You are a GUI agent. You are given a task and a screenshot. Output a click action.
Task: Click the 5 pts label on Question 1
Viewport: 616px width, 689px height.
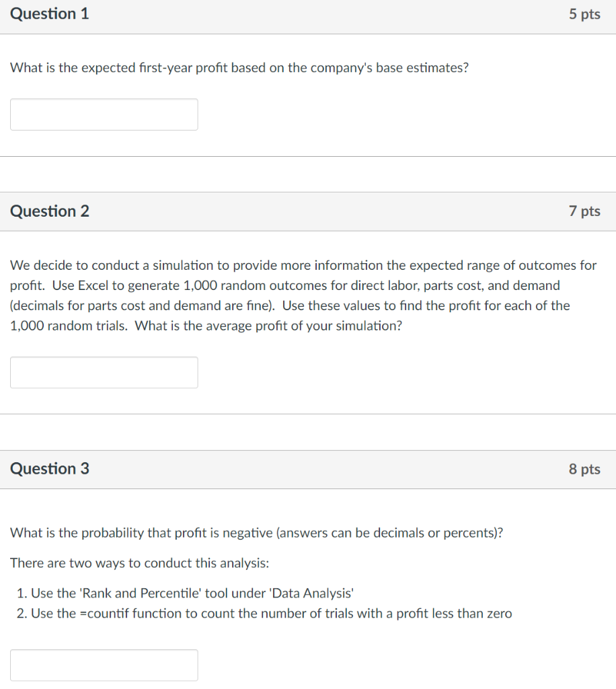point(584,13)
